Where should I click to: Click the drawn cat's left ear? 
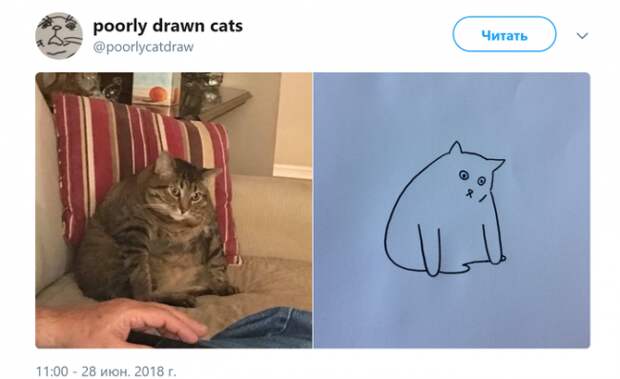(456, 148)
